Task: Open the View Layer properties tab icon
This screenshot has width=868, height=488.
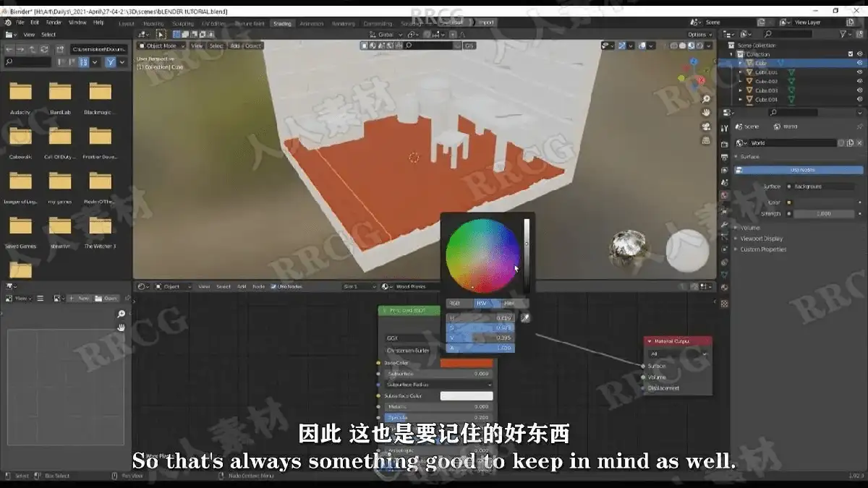Action: coord(724,169)
